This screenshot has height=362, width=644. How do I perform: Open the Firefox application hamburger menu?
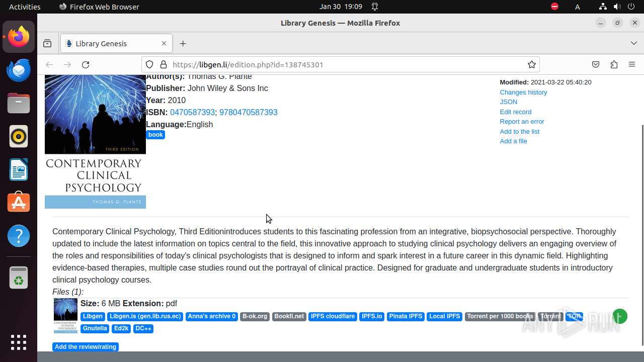(x=632, y=64)
